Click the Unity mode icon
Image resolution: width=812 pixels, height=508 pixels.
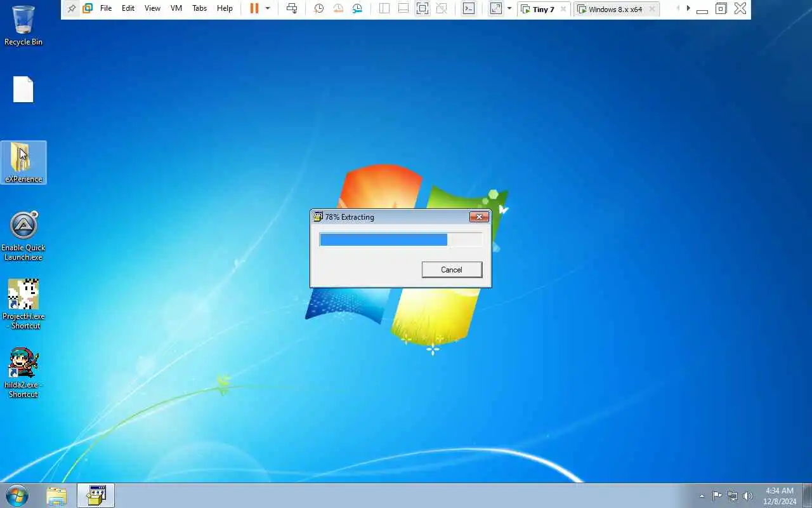(442, 9)
